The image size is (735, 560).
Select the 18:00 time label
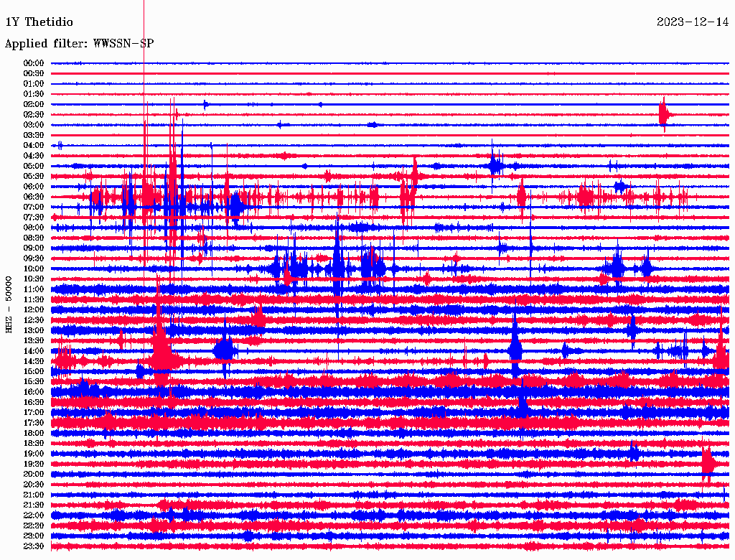34,434
